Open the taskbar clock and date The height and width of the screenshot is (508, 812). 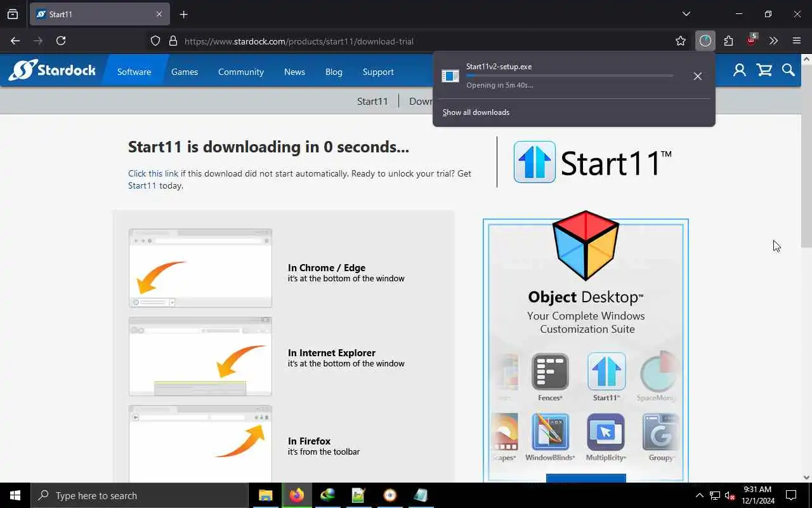tap(757, 495)
